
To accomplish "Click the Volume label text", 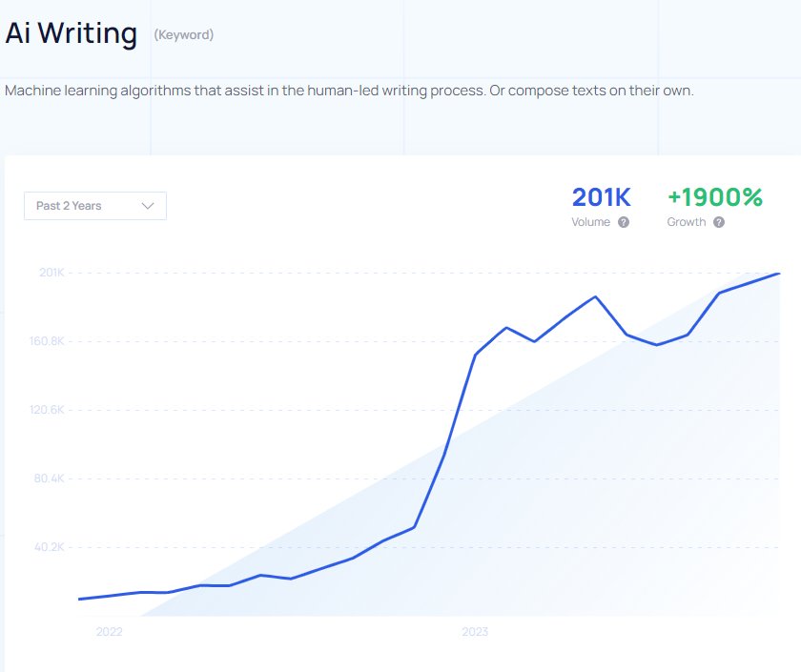I will pyautogui.click(x=590, y=222).
